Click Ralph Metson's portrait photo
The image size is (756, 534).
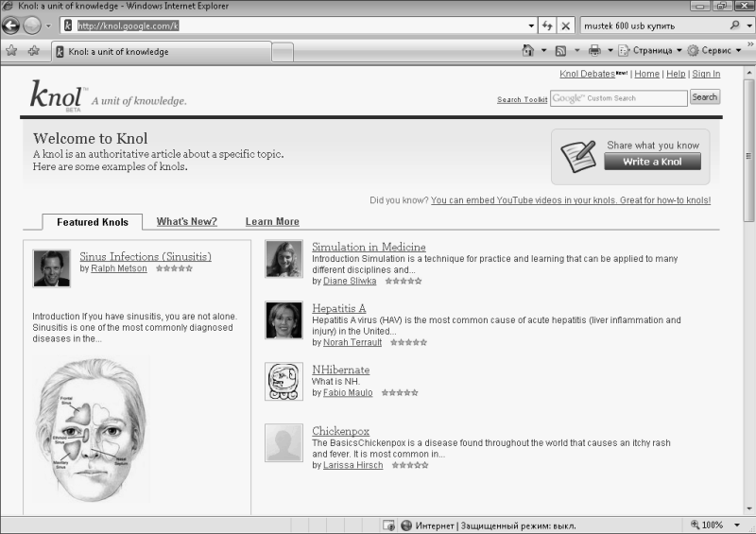[52, 268]
